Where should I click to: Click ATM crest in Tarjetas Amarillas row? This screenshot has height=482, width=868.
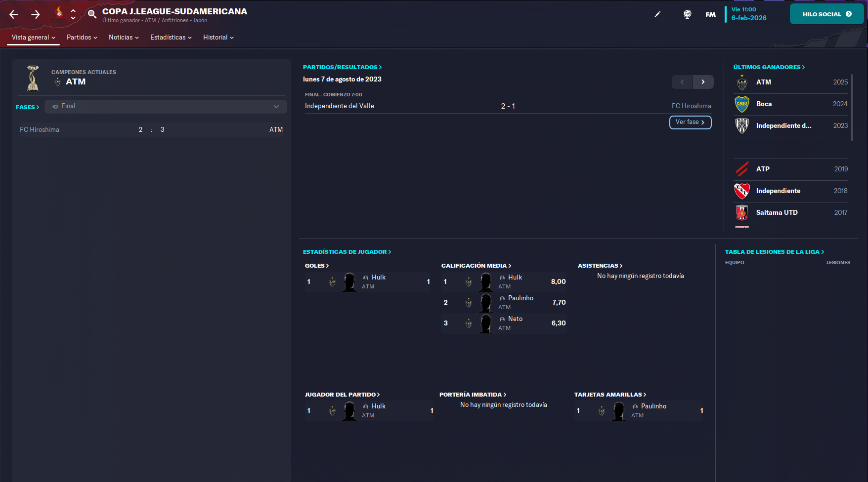pos(602,411)
